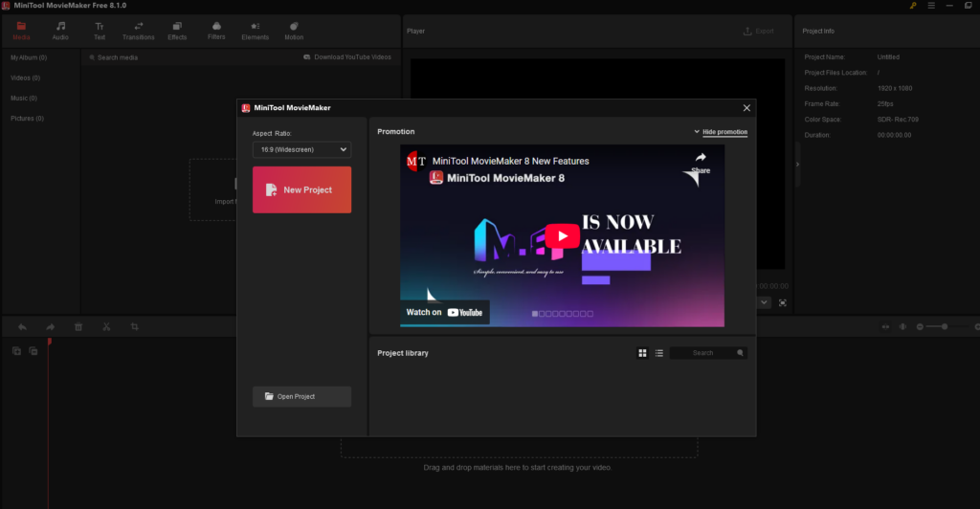980x509 pixels.
Task: Select Videos (0) category
Action: (x=25, y=78)
